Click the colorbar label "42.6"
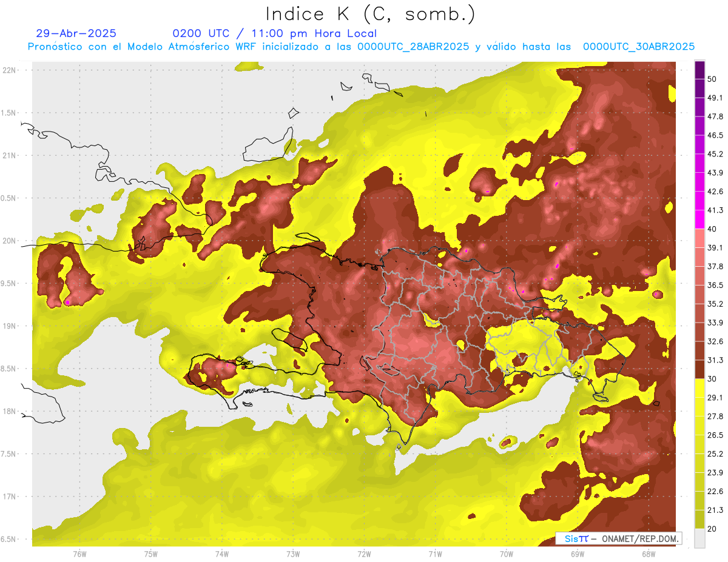 point(715,192)
